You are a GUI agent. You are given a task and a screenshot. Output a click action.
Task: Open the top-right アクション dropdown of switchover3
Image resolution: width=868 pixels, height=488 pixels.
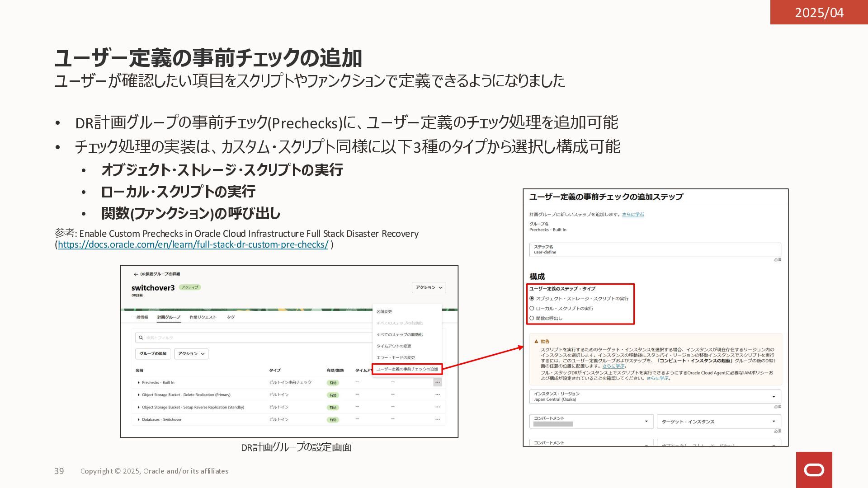click(x=429, y=287)
